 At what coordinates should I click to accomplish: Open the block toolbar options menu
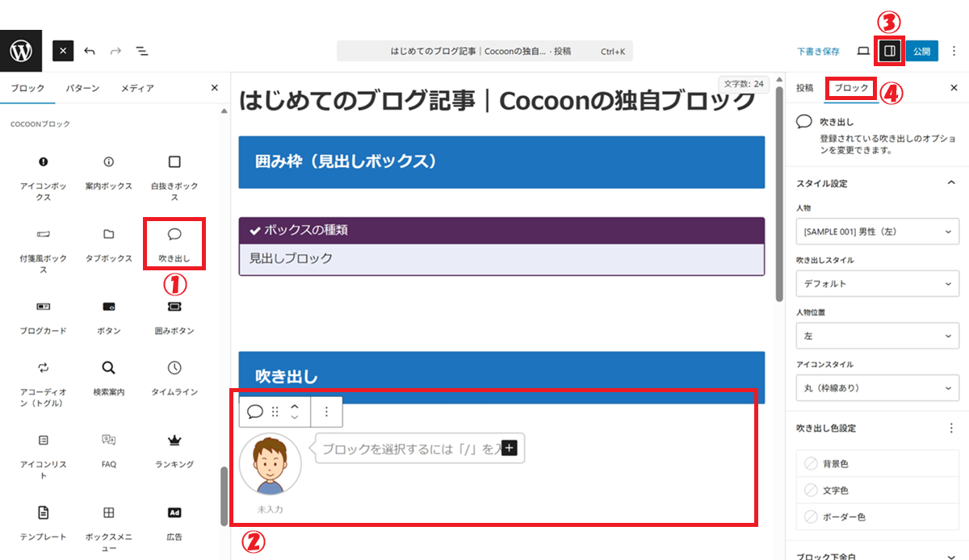(x=326, y=412)
